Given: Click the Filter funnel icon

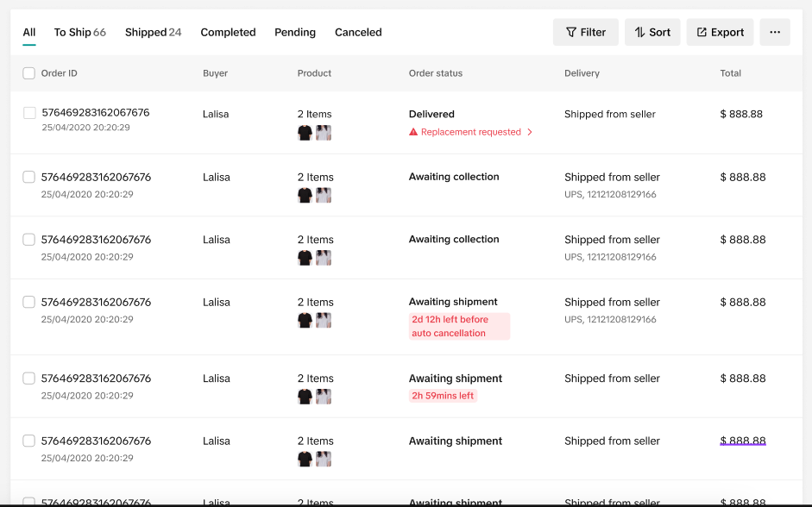Looking at the screenshot, I should tap(571, 33).
